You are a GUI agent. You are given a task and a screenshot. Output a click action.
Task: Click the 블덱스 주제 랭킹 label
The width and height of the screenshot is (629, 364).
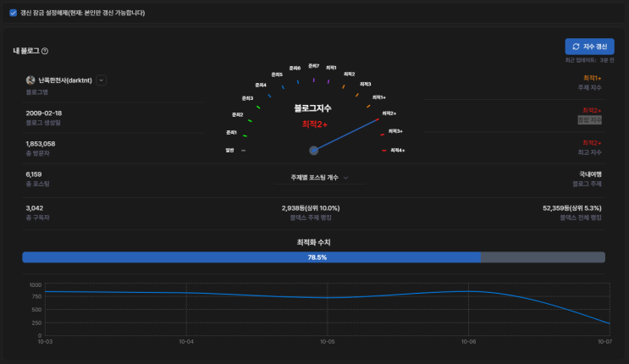click(x=311, y=218)
